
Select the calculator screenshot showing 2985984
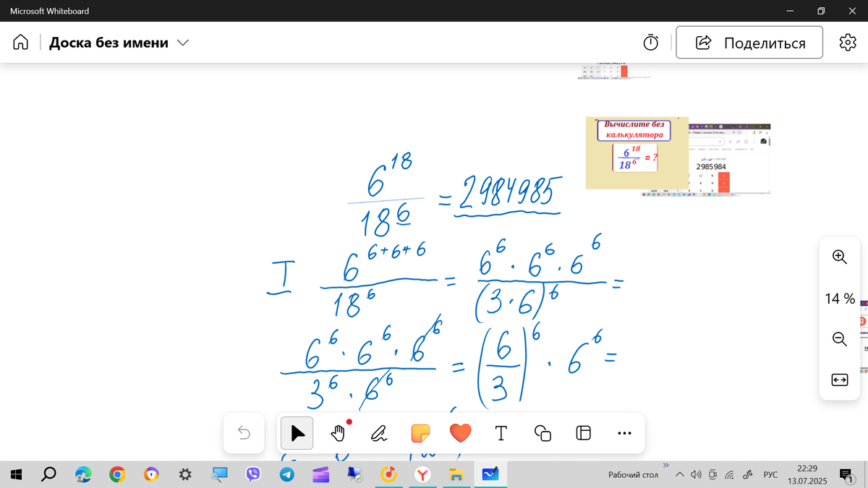pyautogui.click(x=730, y=159)
